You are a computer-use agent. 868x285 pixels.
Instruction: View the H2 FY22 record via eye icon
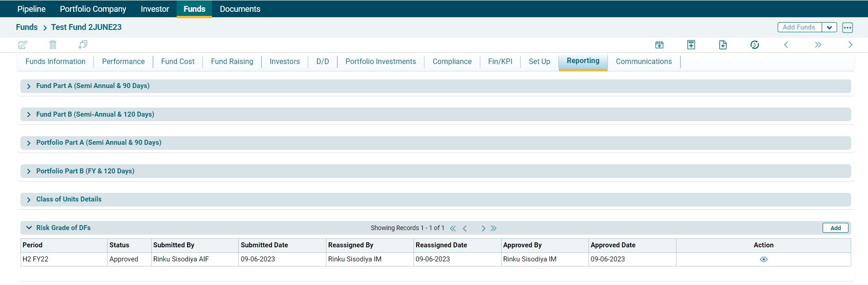[x=764, y=260]
